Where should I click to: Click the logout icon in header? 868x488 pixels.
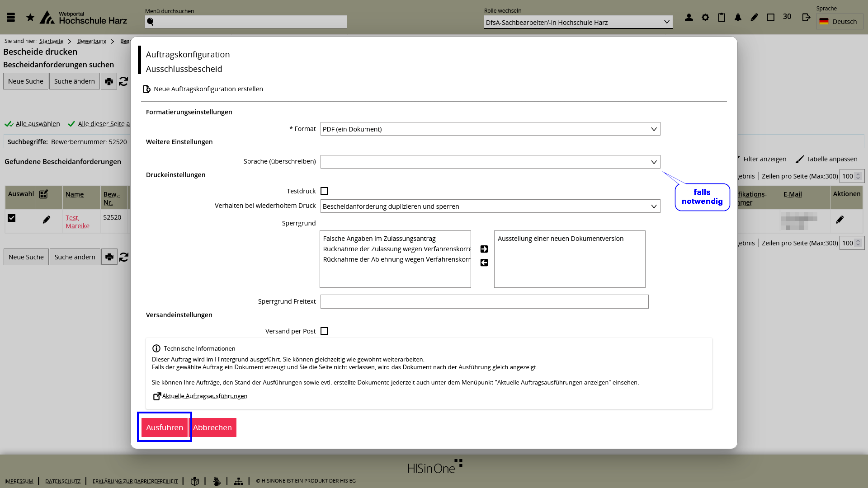point(806,18)
